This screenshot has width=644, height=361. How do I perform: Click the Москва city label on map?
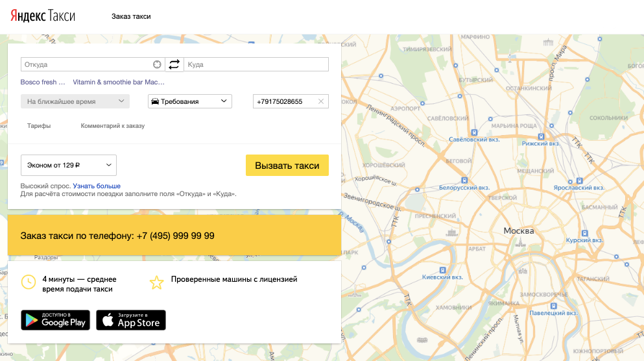click(x=519, y=231)
